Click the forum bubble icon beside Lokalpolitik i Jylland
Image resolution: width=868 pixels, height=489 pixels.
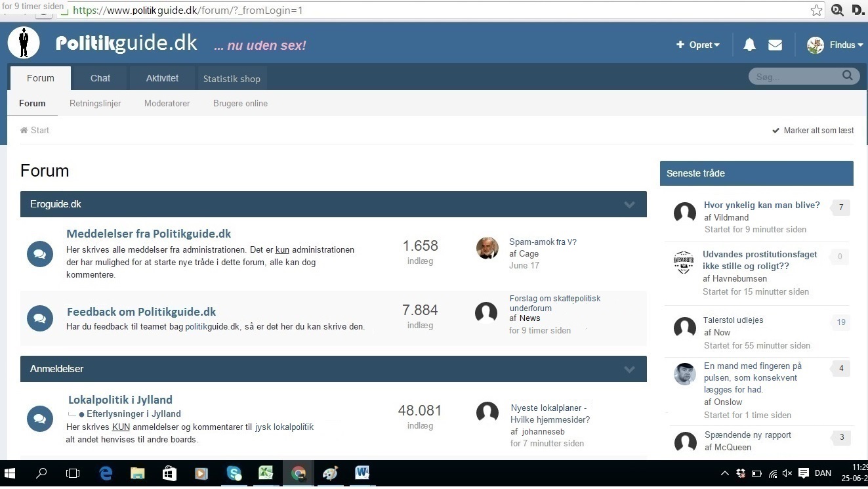pos(39,418)
